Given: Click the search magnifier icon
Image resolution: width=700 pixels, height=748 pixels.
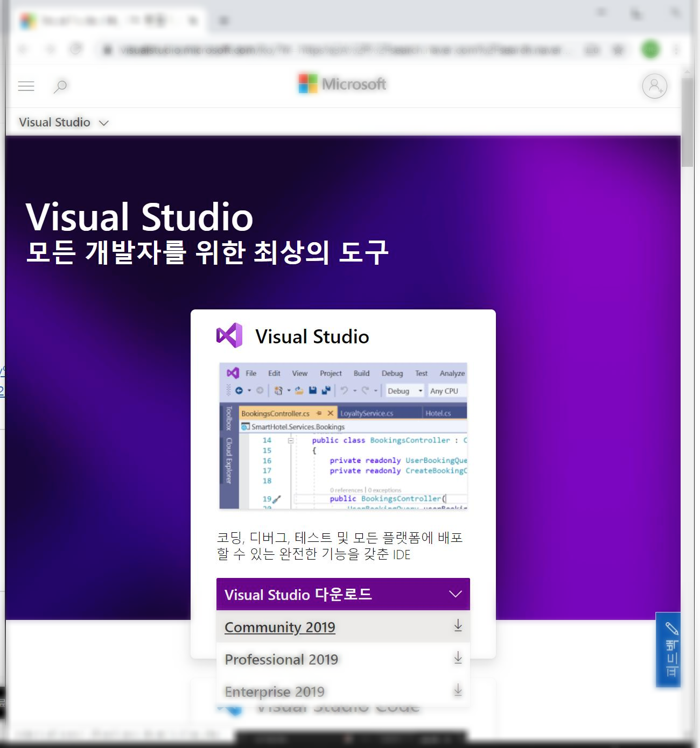Looking at the screenshot, I should coord(60,86).
